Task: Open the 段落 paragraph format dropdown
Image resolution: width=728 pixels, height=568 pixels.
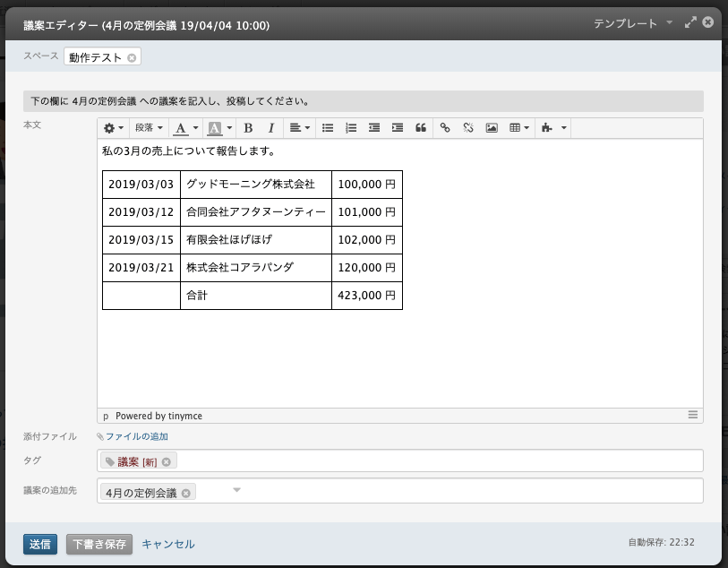Action: click(x=149, y=128)
